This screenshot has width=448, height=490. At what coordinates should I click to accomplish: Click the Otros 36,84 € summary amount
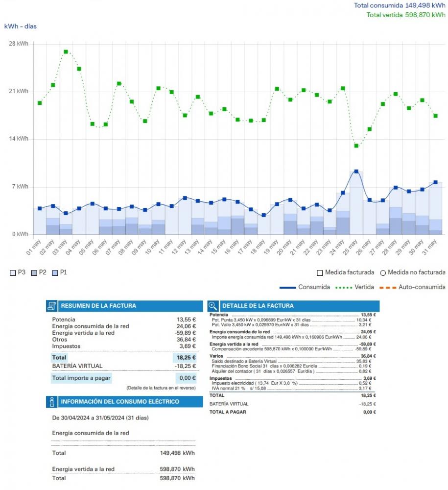pos(186,340)
